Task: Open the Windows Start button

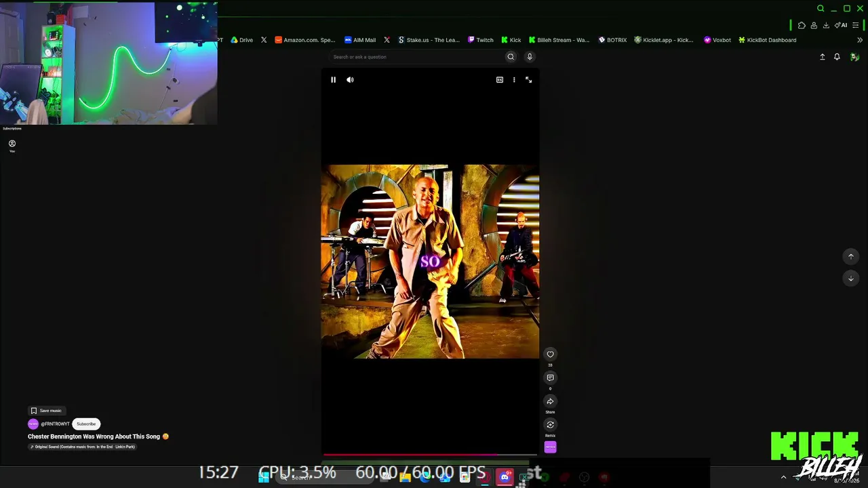Action: [264, 477]
